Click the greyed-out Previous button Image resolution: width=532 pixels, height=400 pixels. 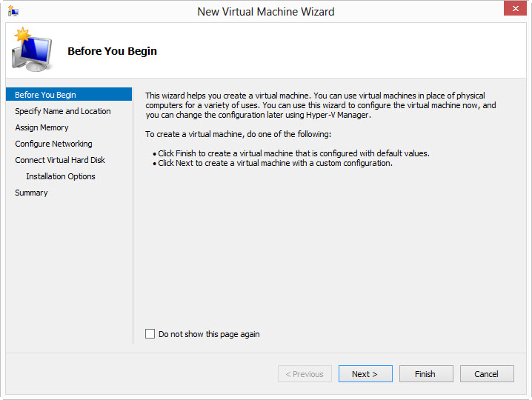point(305,374)
